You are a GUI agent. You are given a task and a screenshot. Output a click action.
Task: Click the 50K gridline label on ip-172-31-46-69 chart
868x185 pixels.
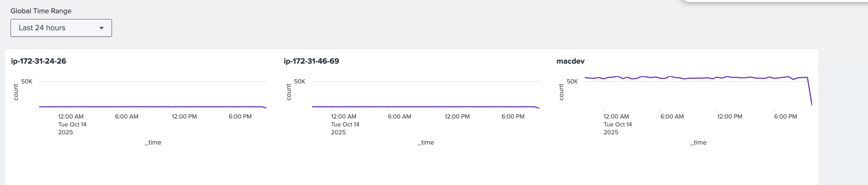tap(300, 81)
